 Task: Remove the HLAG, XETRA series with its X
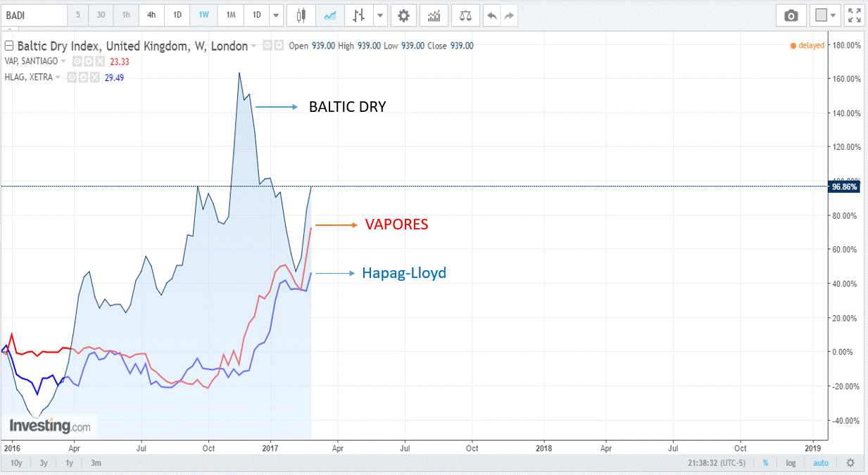[95, 77]
